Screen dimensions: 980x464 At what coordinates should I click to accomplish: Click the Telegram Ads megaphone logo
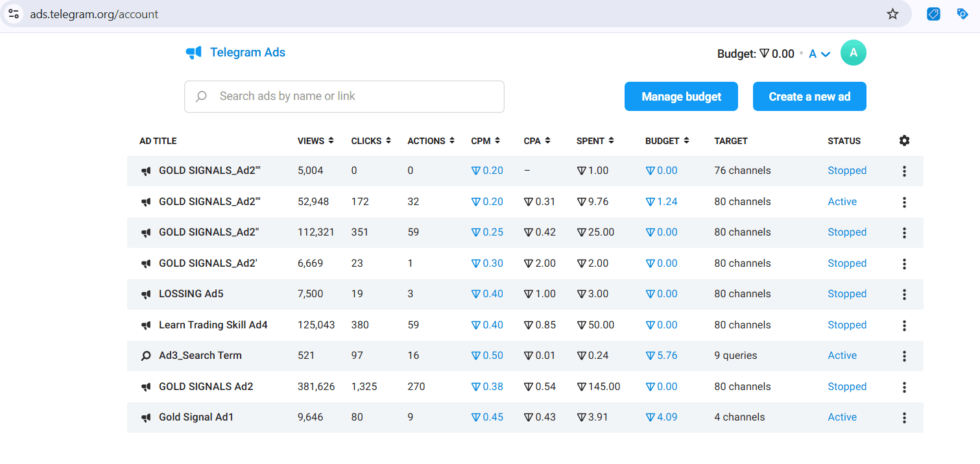[x=193, y=53]
